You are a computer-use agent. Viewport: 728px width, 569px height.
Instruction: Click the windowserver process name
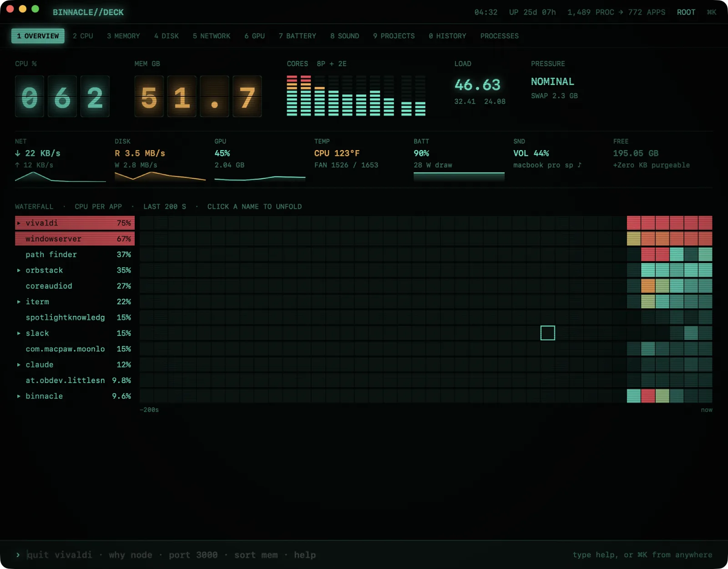[53, 239]
